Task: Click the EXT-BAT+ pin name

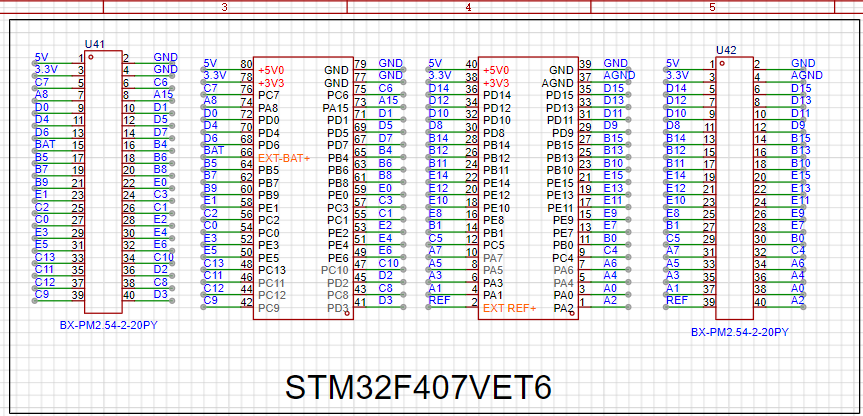Action: (284, 158)
